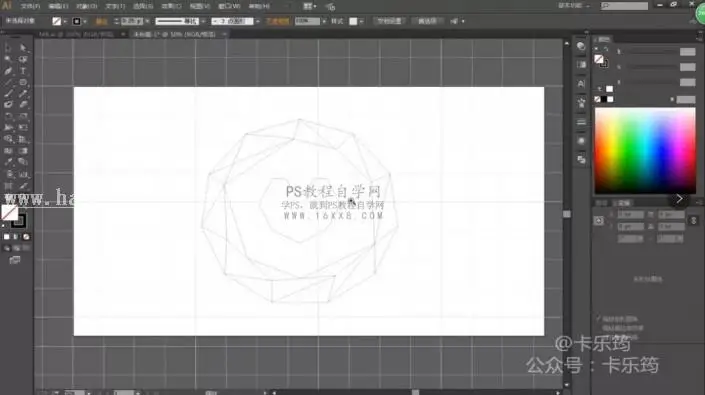Screen dimensions: 705x395
Task: Open the graphic style swatch dropdown
Action: tap(361, 21)
